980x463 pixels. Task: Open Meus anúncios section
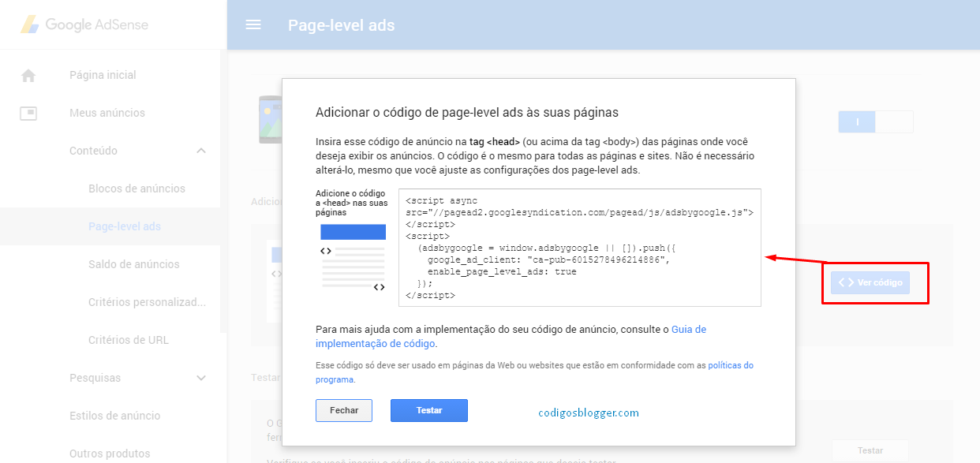coord(107,113)
